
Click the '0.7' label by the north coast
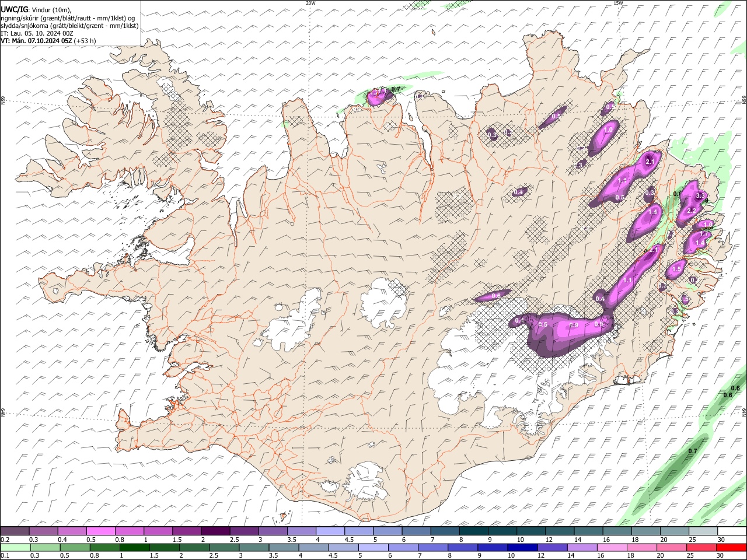click(396, 90)
